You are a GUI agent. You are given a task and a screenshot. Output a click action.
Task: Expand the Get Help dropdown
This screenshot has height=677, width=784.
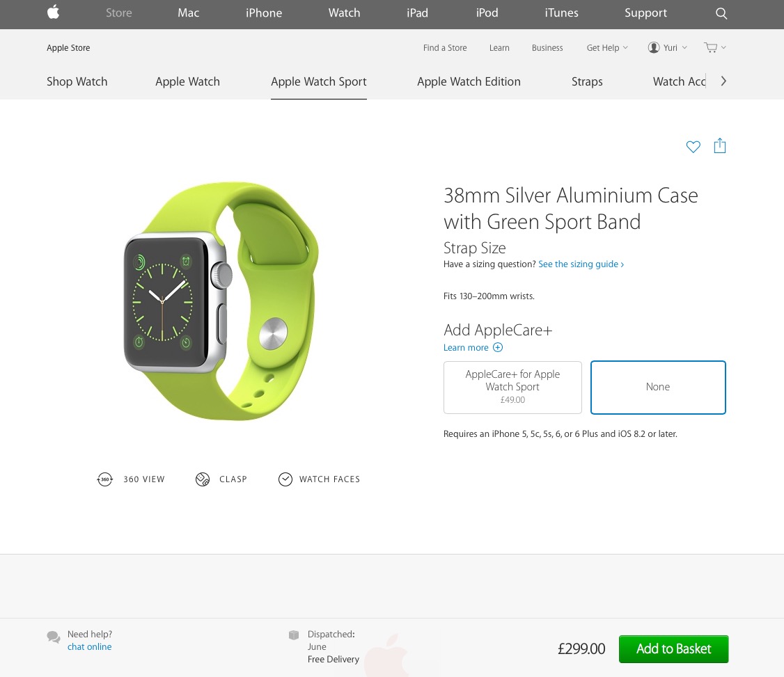coord(607,47)
